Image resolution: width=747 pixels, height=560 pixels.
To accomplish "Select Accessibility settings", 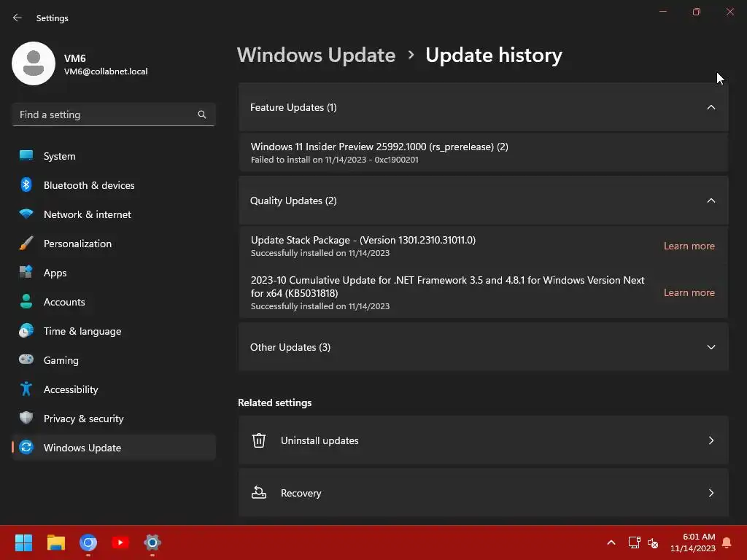I will pos(114,389).
